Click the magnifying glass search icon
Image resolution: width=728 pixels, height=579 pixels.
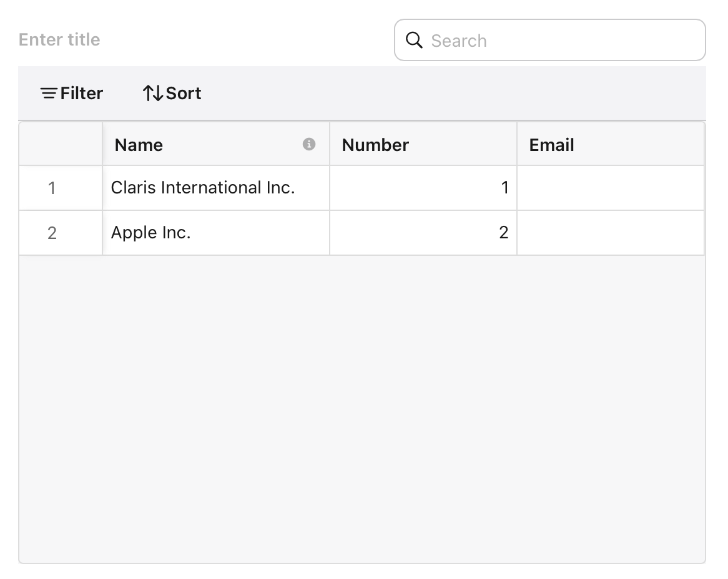pyautogui.click(x=413, y=40)
